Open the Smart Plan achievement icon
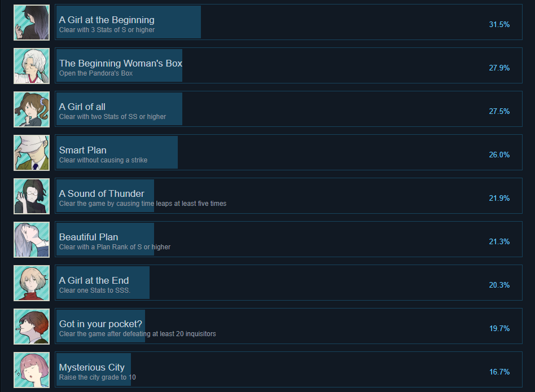The image size is (535, 392). click(32, 153)
